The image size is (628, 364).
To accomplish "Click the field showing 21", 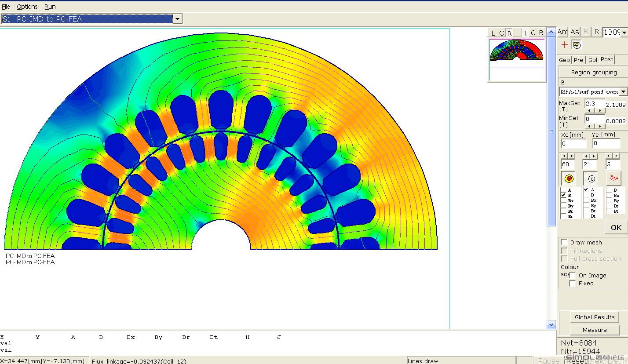I will [590, 164].
